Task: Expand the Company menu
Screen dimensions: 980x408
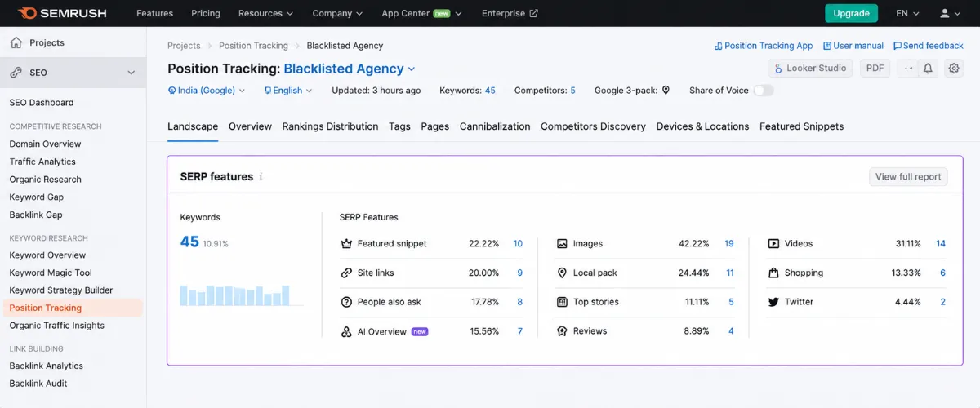Action: pyautogui.click(x=337, y=13)
